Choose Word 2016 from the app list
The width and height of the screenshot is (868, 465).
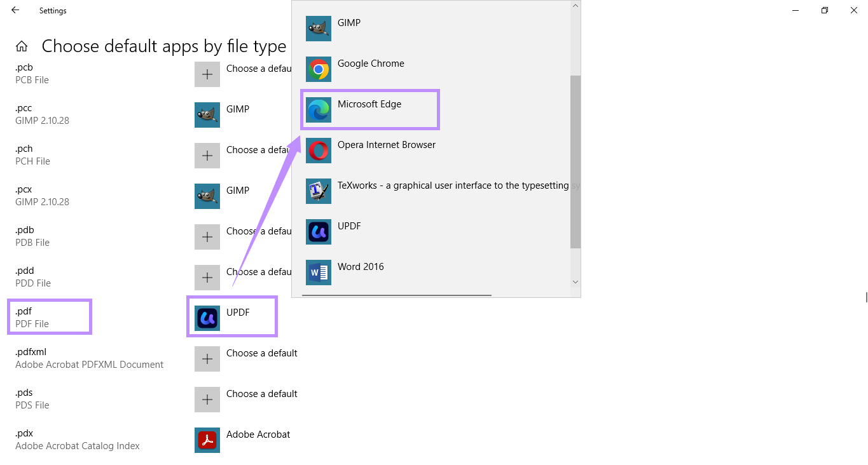coord(361,267)
